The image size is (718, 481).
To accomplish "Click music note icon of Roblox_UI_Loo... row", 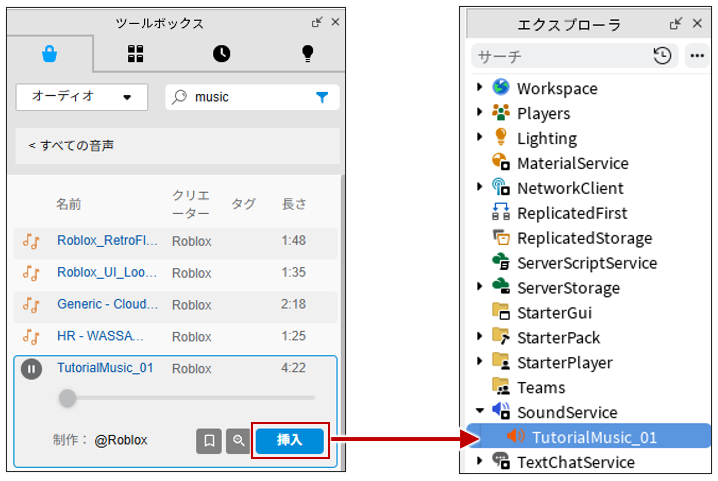I will point(31,273).
